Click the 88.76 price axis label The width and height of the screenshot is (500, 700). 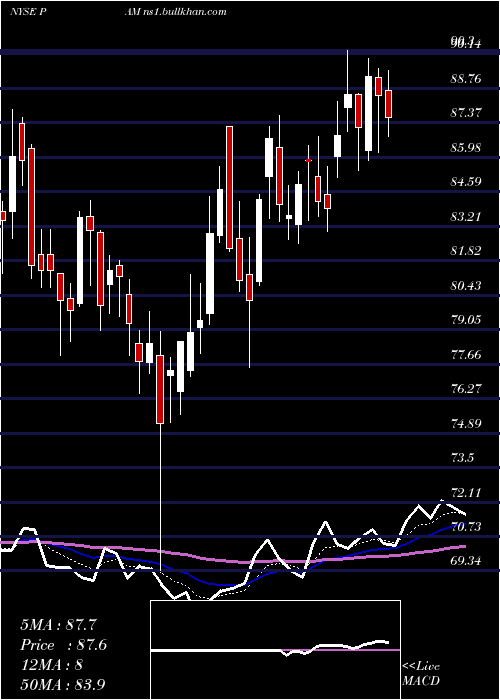coord(467,79)
